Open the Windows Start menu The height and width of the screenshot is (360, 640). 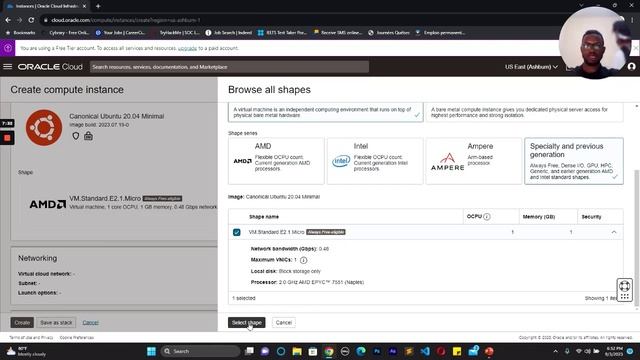[151, 351]
